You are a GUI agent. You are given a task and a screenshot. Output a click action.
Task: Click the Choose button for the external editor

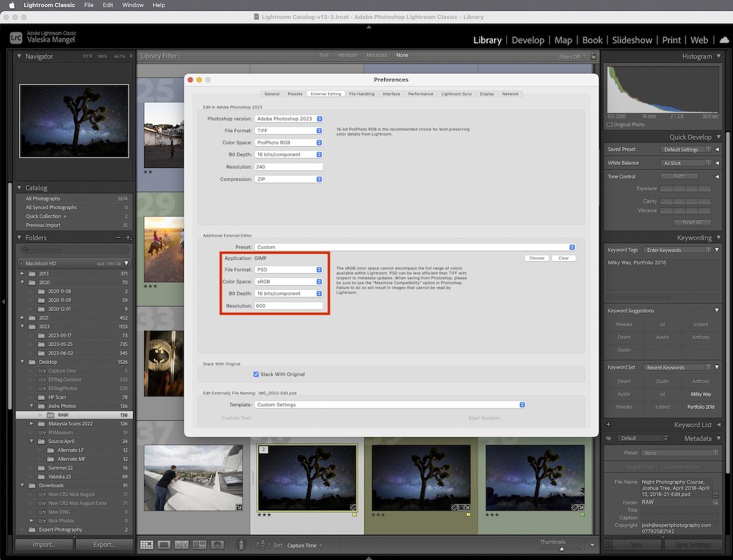[536, 258]
